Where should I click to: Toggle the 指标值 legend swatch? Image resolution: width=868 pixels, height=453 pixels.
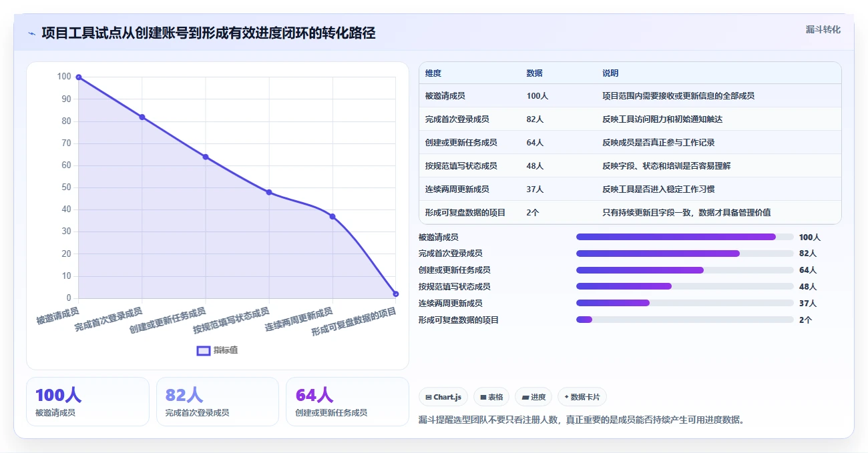point(204,350)
